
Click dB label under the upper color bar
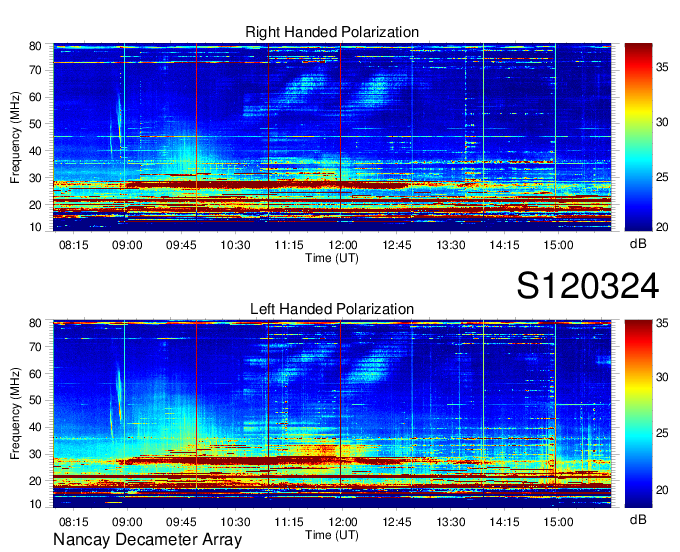tap(638, 244)
